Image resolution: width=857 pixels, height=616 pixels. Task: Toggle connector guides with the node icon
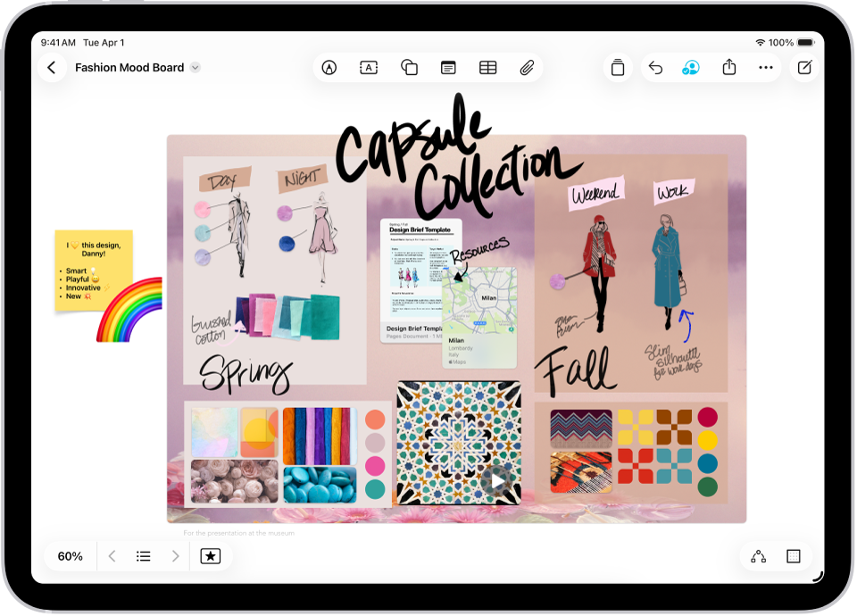coord(758,555)
